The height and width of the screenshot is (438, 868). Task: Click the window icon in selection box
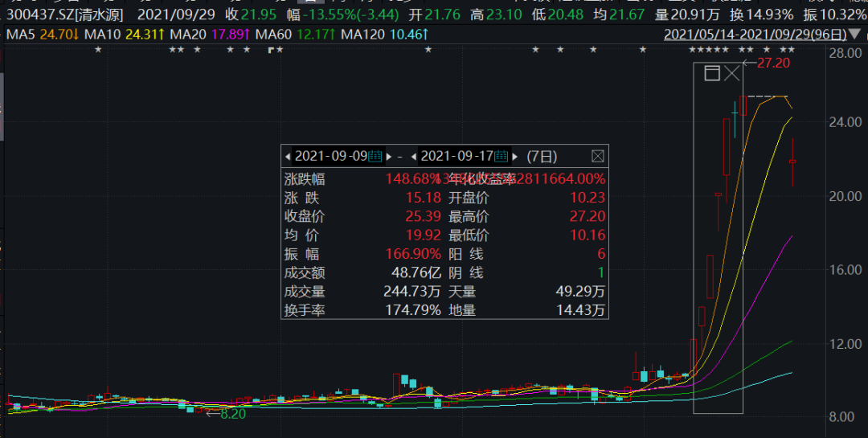pyautogui.click(x=711, y=74)
